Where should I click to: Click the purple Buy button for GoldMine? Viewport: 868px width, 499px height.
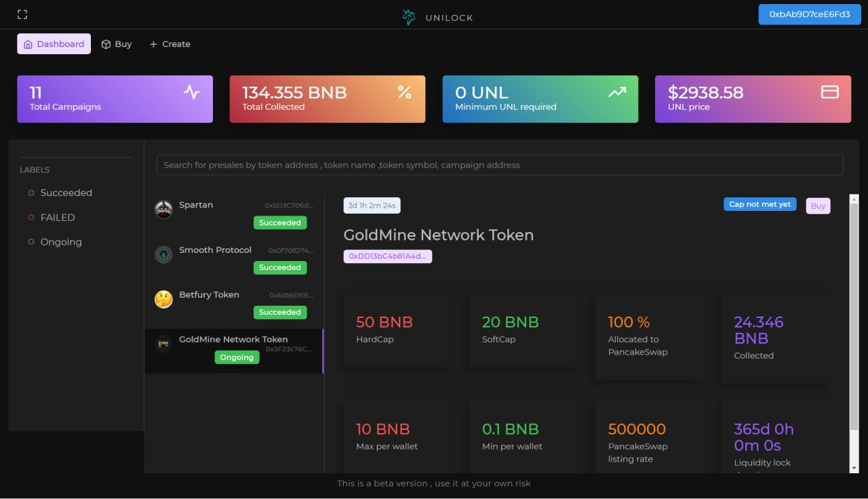pos(818,206)
